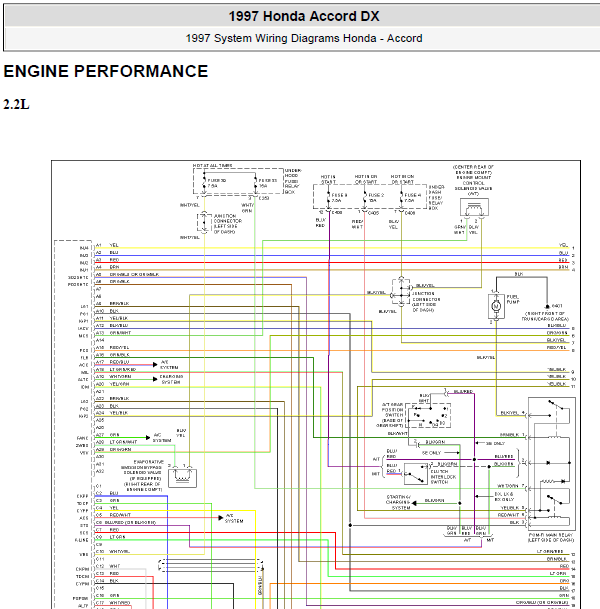Click pin "A3 RED" on the connector
The image size is (600, 609).
click(x=108, y=260)
